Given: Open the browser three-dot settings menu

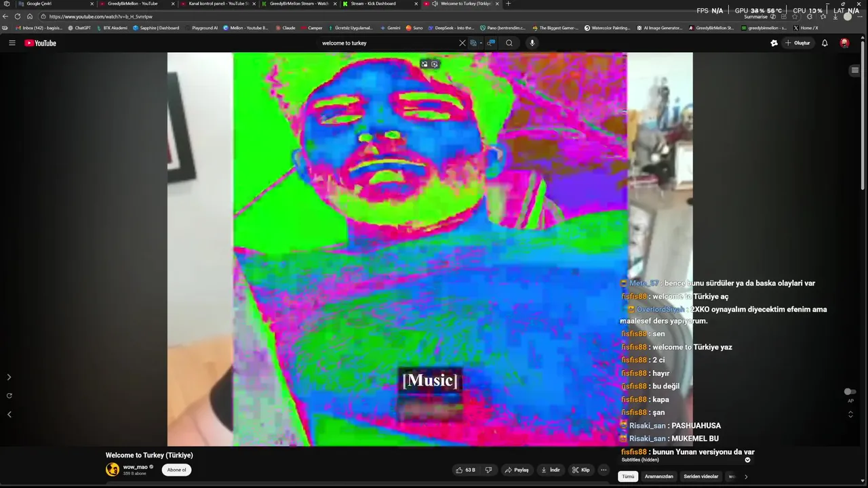Looking at the screenshot, I should click(x=861, y=16).
